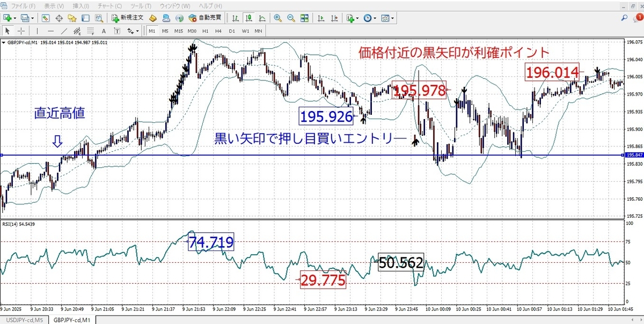Toggle Data Window crosshair-circle icon

59,18
